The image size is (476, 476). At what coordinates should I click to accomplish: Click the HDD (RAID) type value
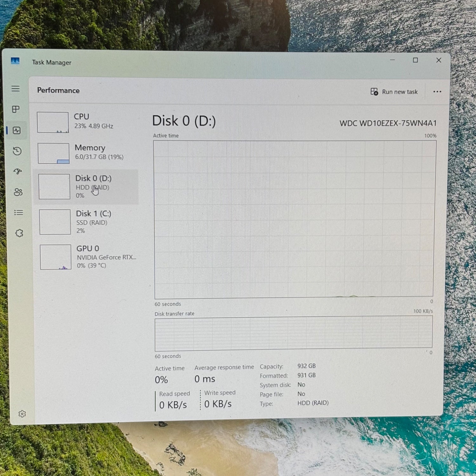pos(313,403)
